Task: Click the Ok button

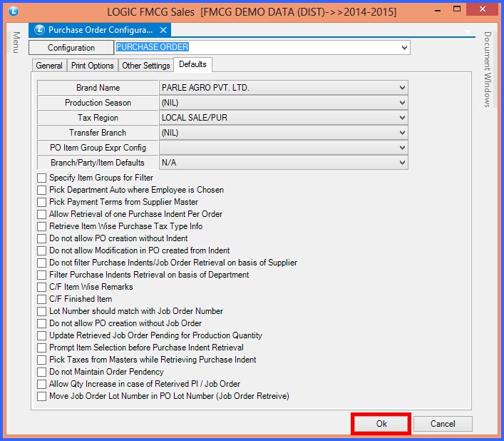Action: (x=381, y=424)
